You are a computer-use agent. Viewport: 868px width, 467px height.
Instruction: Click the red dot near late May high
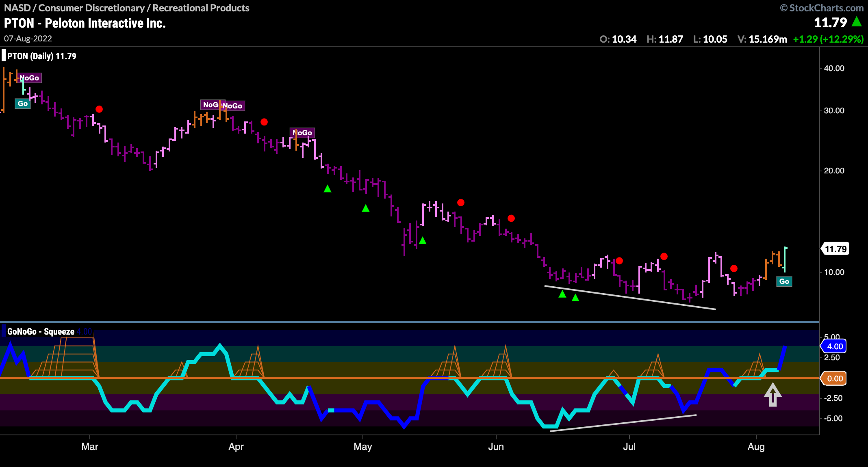click(x=461, y=203)
